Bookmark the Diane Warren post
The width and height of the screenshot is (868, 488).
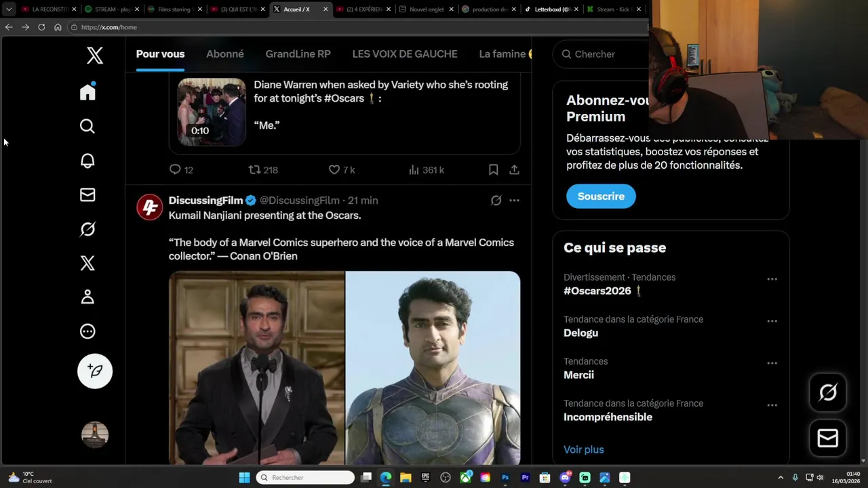[x=494, y=169]
